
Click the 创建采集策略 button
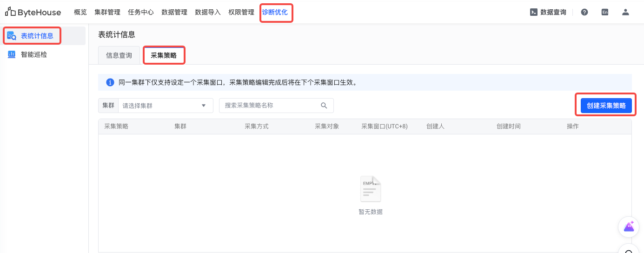point(606,106)
